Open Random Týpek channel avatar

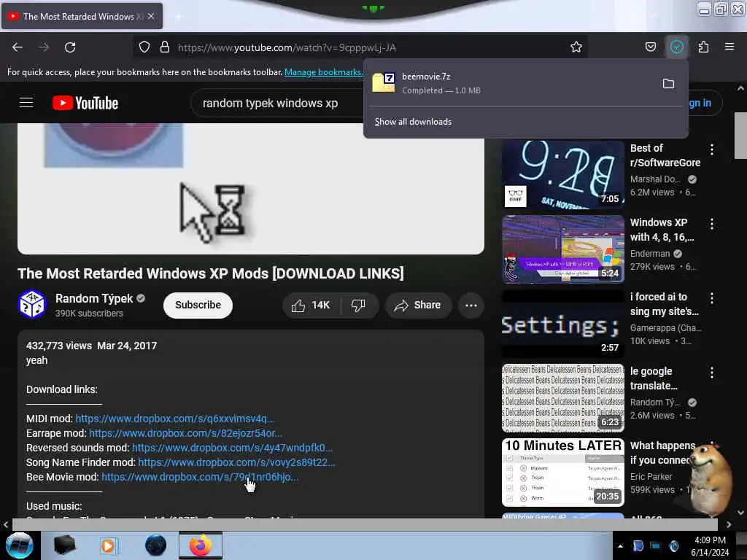click(32, 304)
